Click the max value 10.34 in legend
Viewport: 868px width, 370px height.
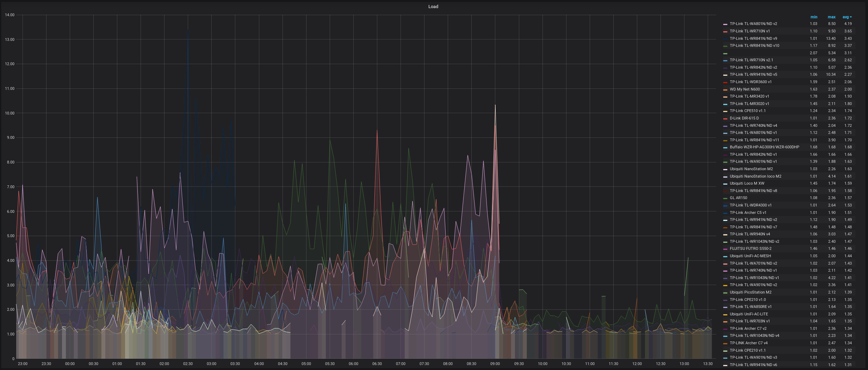(x=831, y=74)
